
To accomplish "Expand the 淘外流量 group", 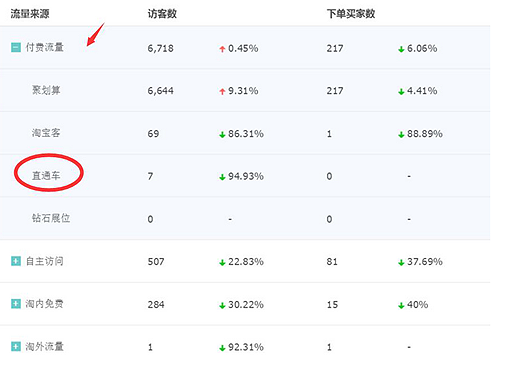I will 16,346.
